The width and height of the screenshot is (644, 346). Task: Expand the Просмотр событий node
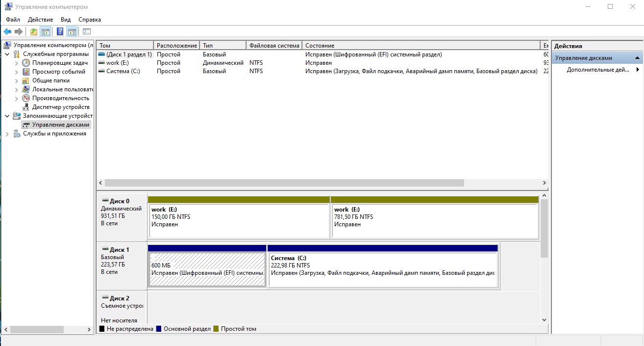(x=17, y=72)
